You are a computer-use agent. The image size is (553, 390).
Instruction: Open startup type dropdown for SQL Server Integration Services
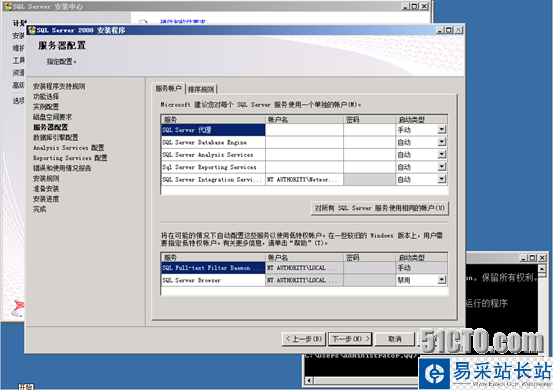[x=442, y=179]
